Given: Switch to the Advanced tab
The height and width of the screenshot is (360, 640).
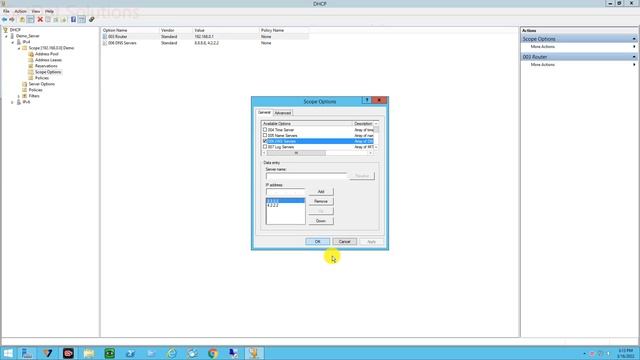Looking at the screenshot, I should (x=282, y=113).
